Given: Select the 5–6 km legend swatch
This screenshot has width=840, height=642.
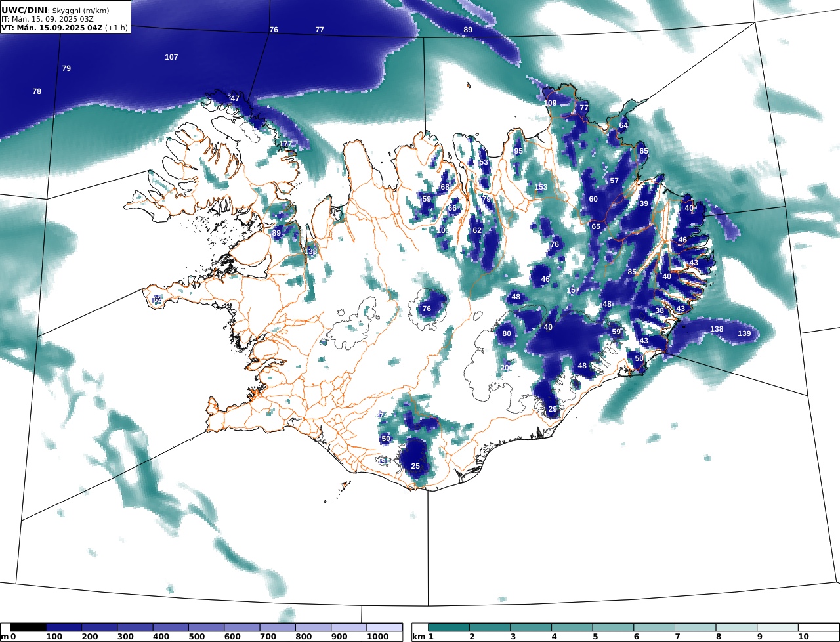Looking at the screenshot, I should (613, 628).
